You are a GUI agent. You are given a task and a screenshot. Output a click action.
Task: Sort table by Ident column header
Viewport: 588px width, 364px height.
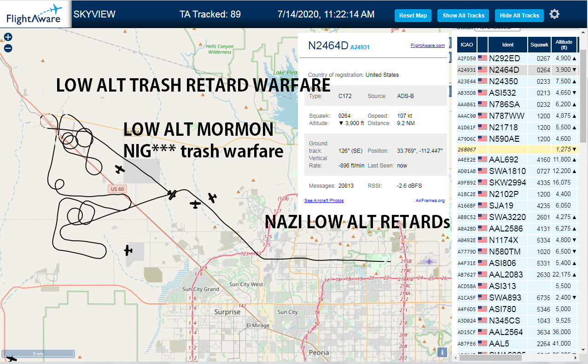pos(508,45)
